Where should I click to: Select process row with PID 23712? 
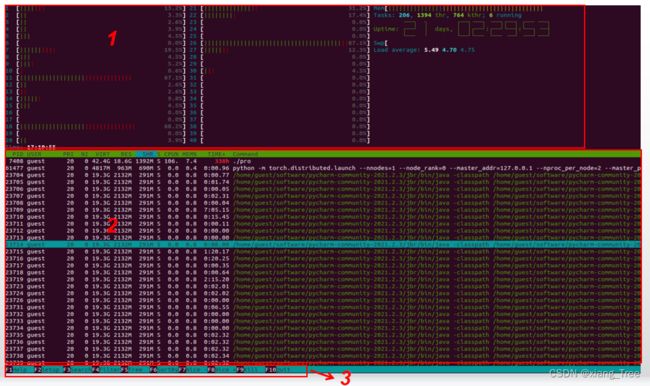[323, 231]
